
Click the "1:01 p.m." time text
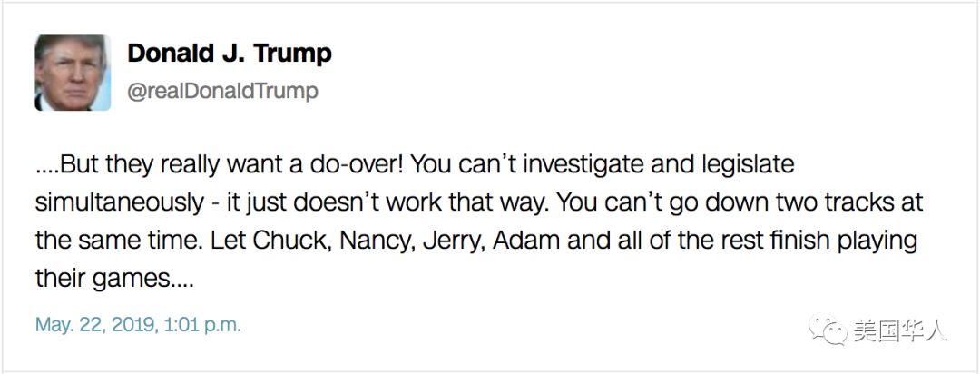[202, 326]
